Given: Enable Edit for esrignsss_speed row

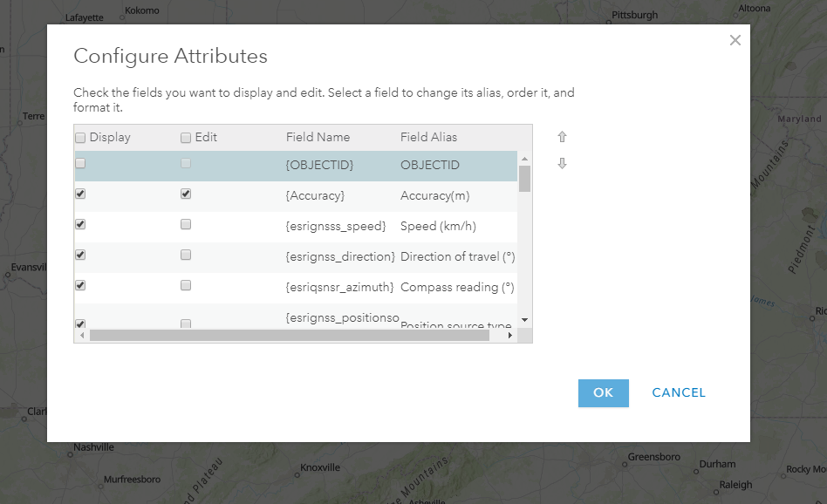Looking at the screenshot, I should point(186,225).
